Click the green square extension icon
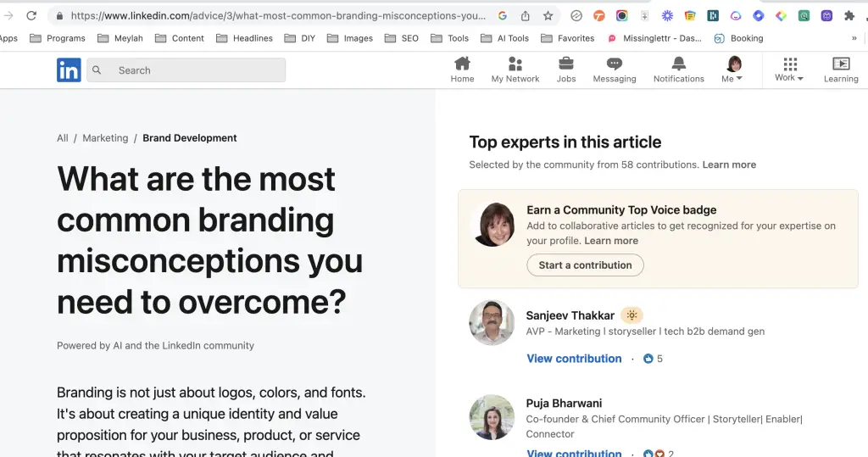868x457 pixels. pyautogui.click(x=804, y=15)
